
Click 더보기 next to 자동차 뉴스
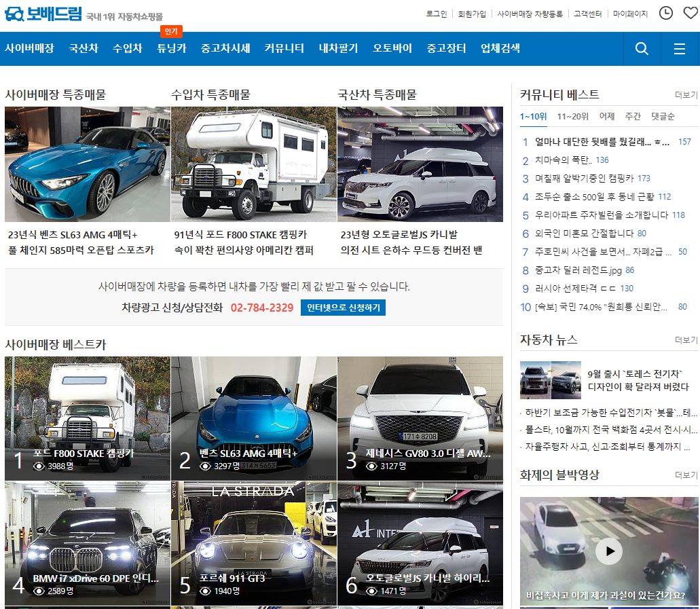click(x=686, y=339)
